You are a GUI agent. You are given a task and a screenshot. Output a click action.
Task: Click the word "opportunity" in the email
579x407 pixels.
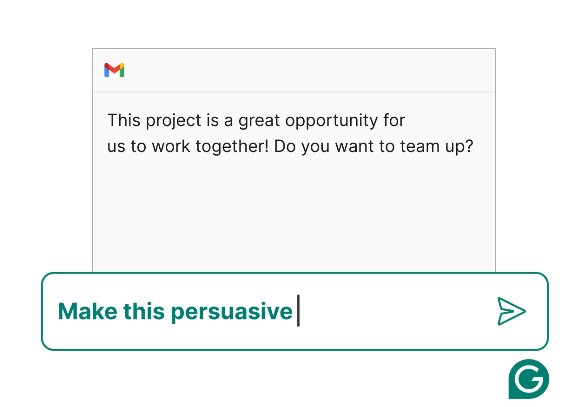coord(331,121)
